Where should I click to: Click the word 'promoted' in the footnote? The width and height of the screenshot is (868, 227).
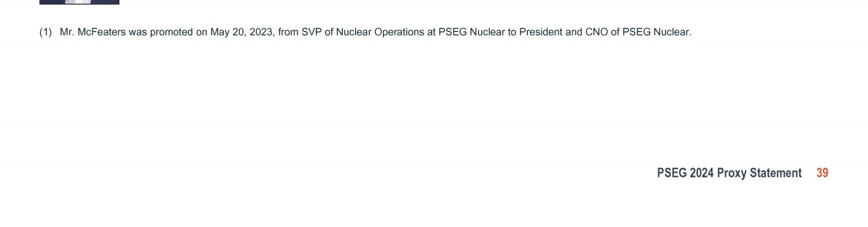[171, 32]
